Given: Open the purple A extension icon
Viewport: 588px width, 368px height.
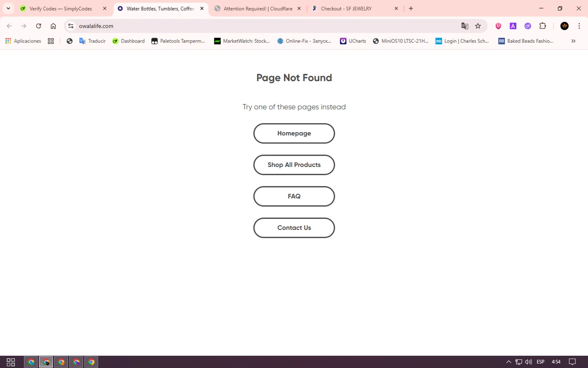Looking at the screenshot, I should click(x=513, y=26).
